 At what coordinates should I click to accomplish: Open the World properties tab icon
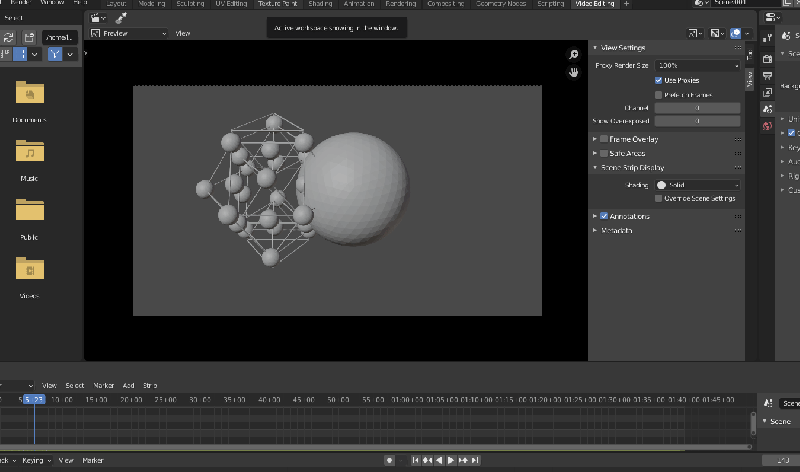pos(767,126)
